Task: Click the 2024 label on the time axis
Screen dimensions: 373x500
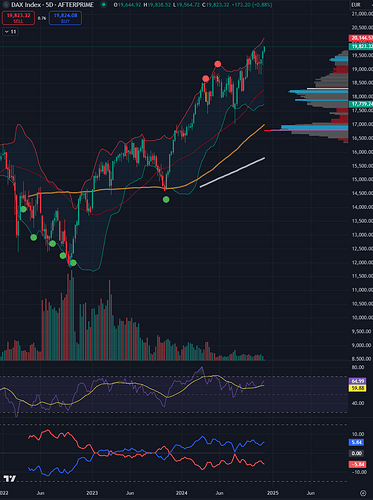Action: (x=182, y=493)
